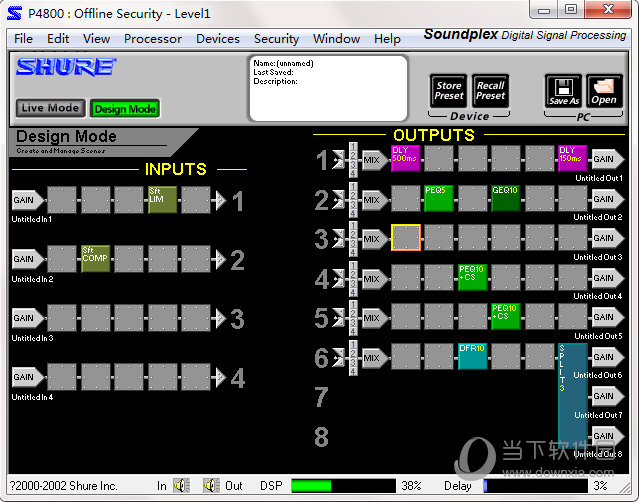639x502 pixels.
Task: Open the Help menu
Action: pos(387,39)
